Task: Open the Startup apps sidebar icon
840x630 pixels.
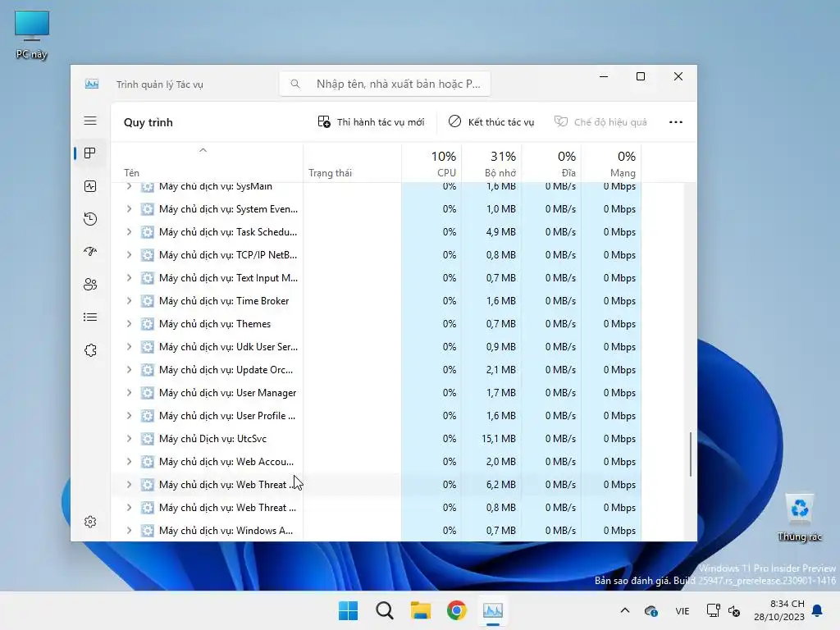Action: click(90, 251)
